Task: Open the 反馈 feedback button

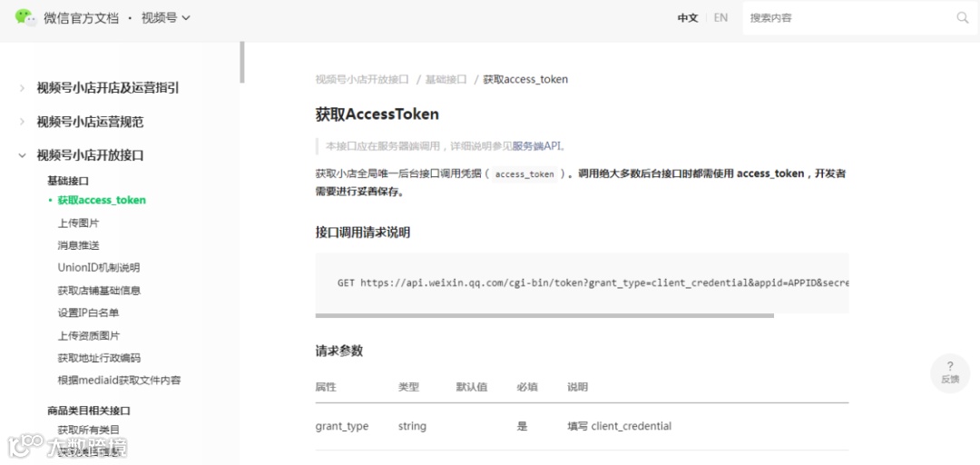Action: (x=950, y=373)
